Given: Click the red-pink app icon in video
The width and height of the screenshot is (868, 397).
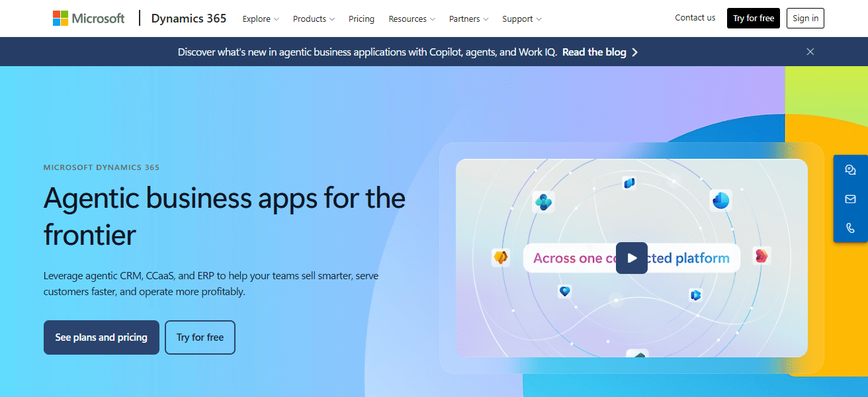Looking at the screenshot, I should point(761,255).
